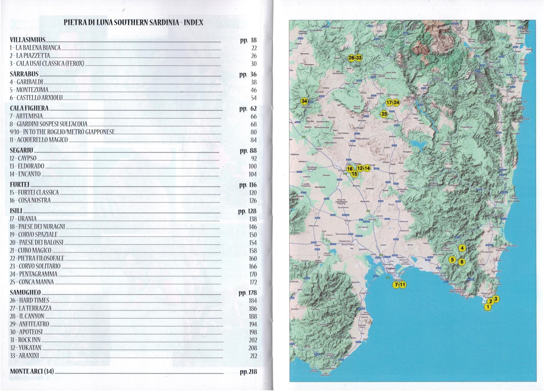Click page number pp. 128 for Isili
The width and height of the screenshot is (544, 392).
click(x=247, y=211)
